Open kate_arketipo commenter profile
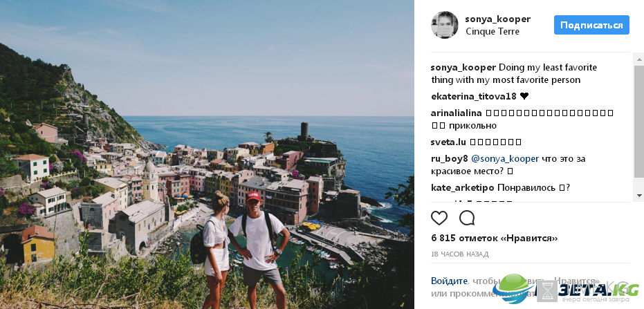This screenshot has height=309, width=644. (463, 188)
